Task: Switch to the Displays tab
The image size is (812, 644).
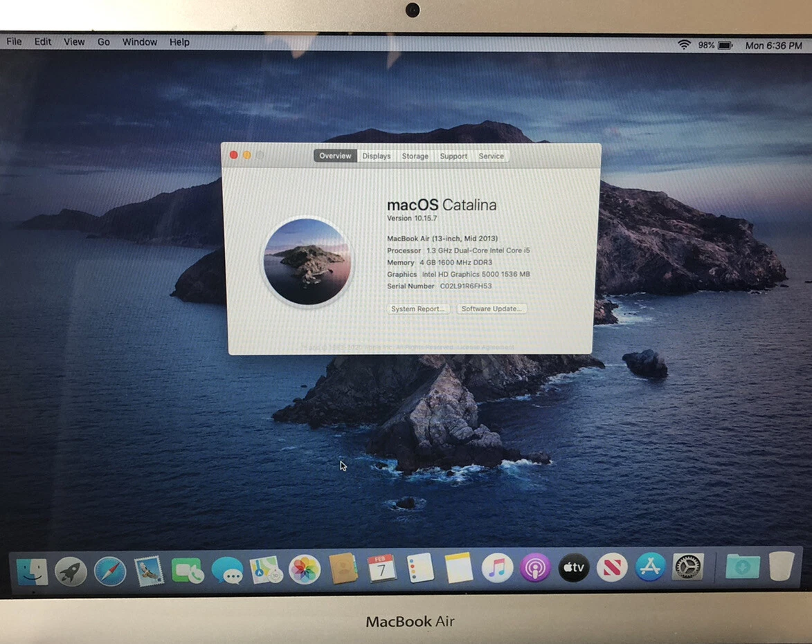Action: [377, 156]
